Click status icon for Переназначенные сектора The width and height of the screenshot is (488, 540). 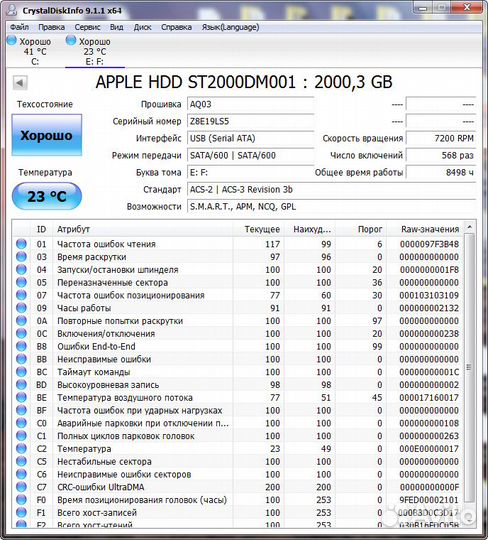[21, 282]
